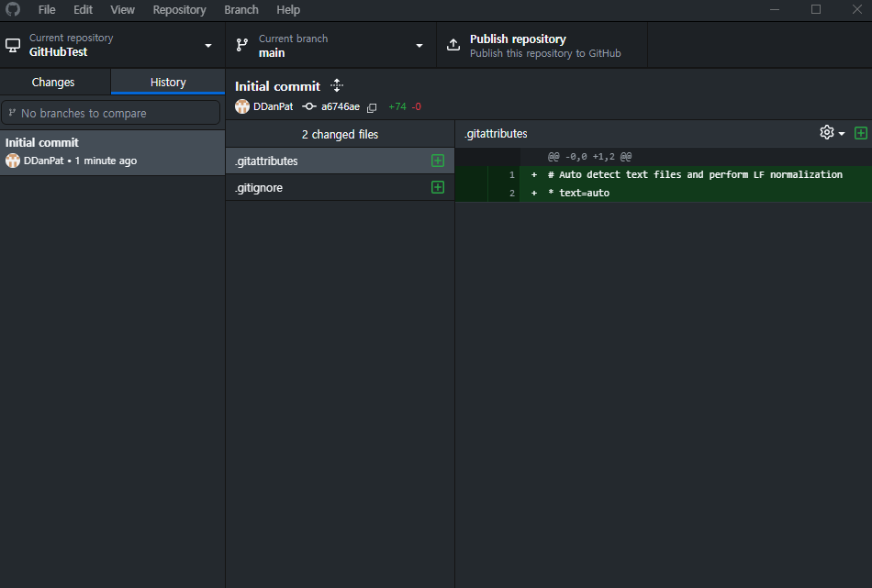Open diff settings gear icon
This screenshot has height=588, width=872.
click(x=826, y=132)
